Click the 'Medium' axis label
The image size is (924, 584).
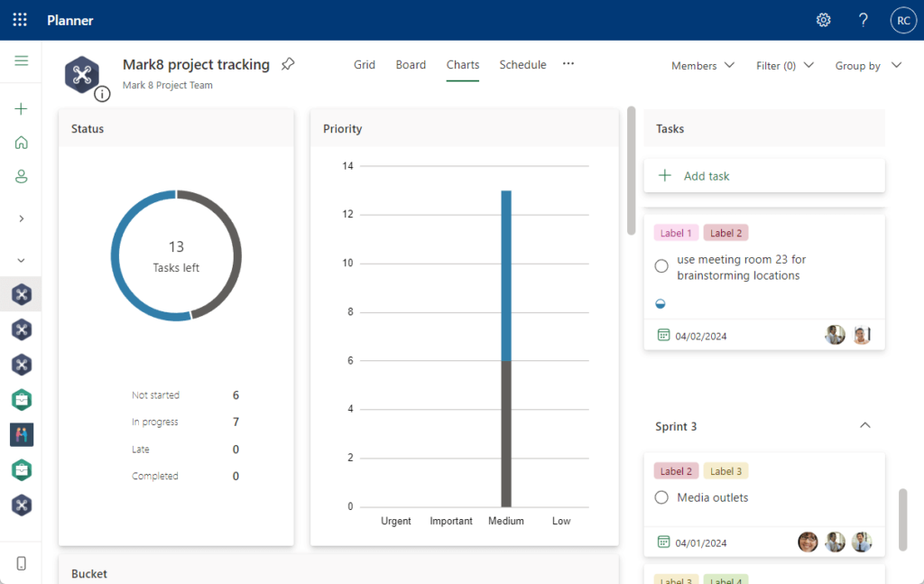(506, 521)
